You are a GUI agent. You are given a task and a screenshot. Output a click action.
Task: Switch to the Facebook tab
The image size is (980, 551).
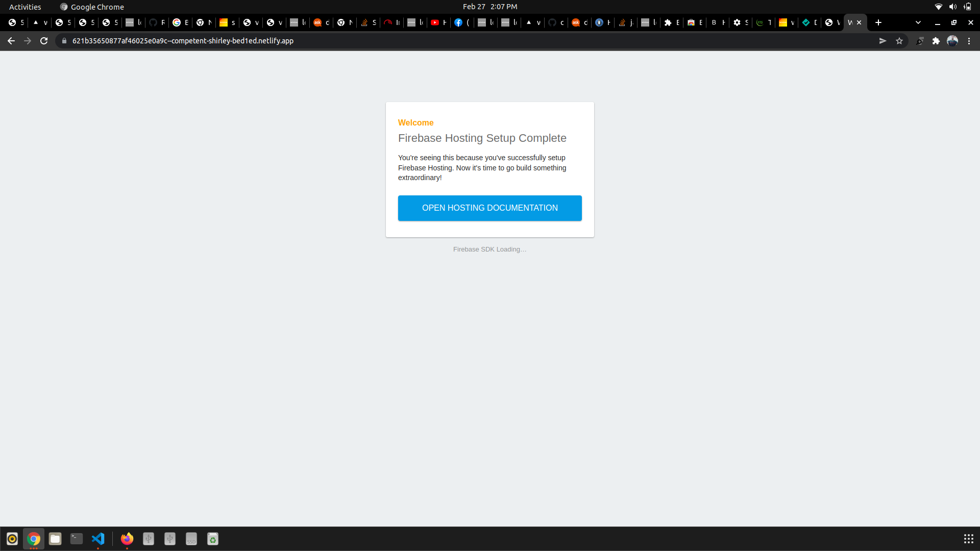(x=461, y=22)
